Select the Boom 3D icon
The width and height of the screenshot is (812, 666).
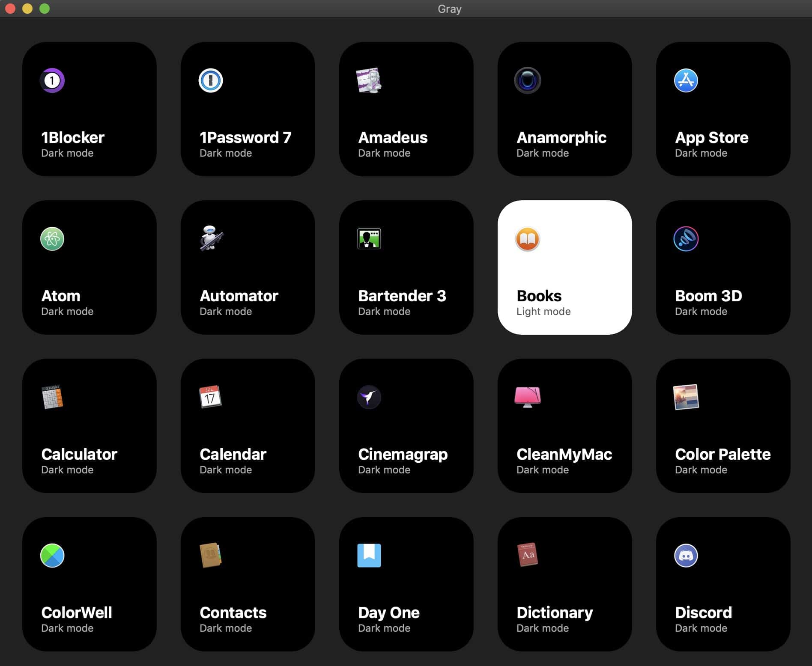point(686,239)
